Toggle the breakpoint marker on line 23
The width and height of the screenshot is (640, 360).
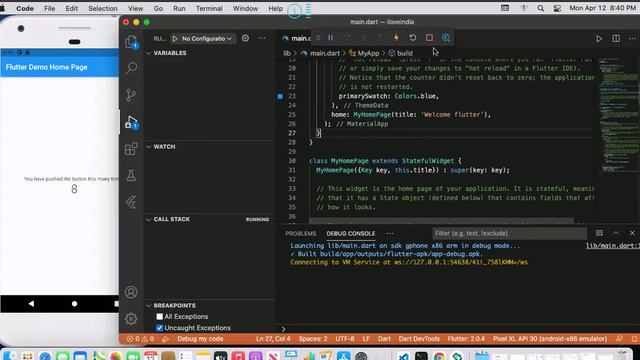[x=280, y=96]
